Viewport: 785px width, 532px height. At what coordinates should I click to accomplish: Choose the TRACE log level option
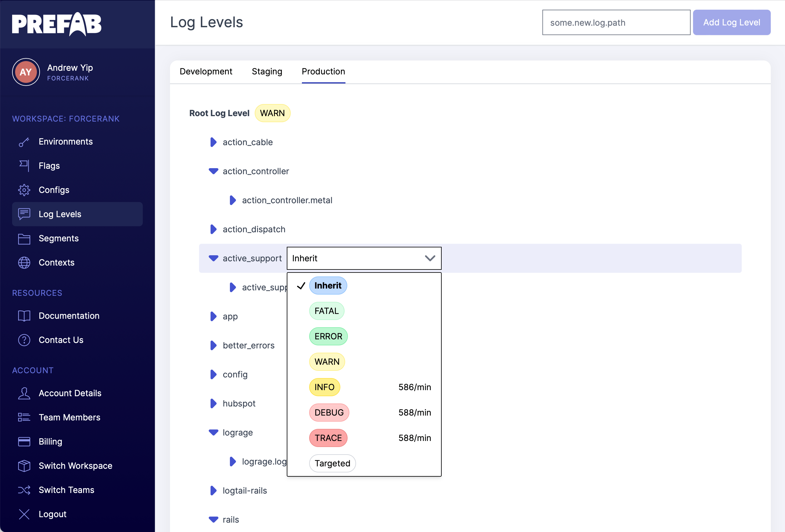point(328,438)
